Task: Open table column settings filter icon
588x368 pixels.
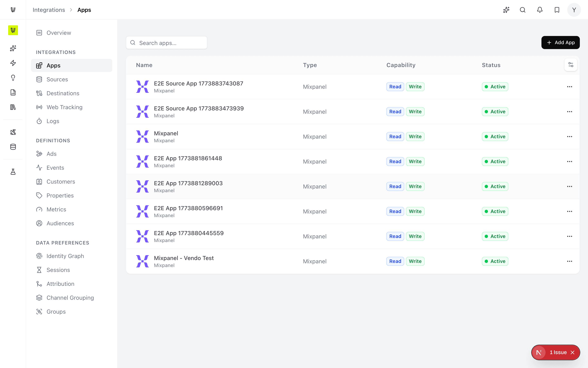Action: coord(571,65)
